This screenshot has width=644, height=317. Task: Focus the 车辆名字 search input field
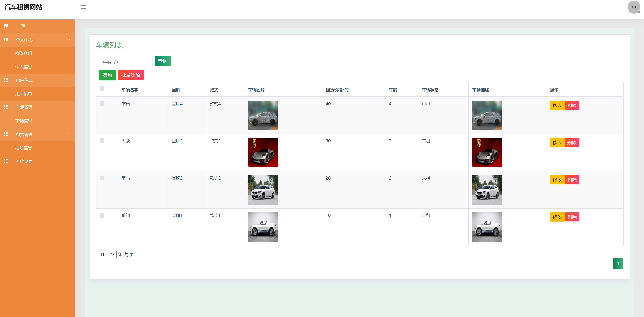tap(125, 62)
